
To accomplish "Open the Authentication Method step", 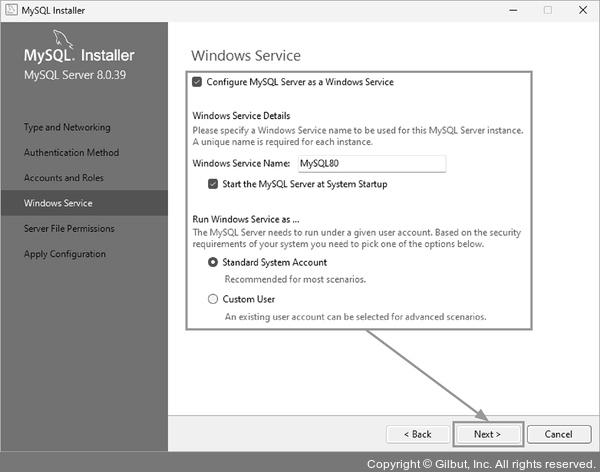I will pos(71,153).
